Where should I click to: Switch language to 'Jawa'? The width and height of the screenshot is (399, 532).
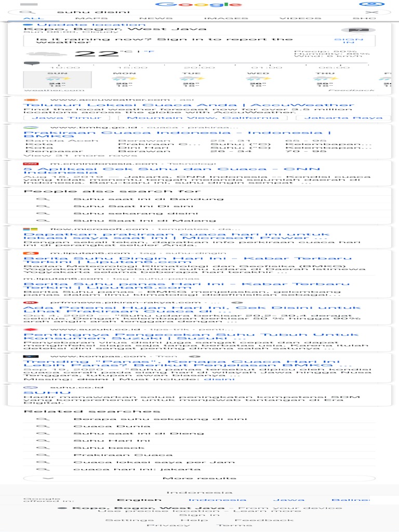pyautogui.click(x=289, y=500)
